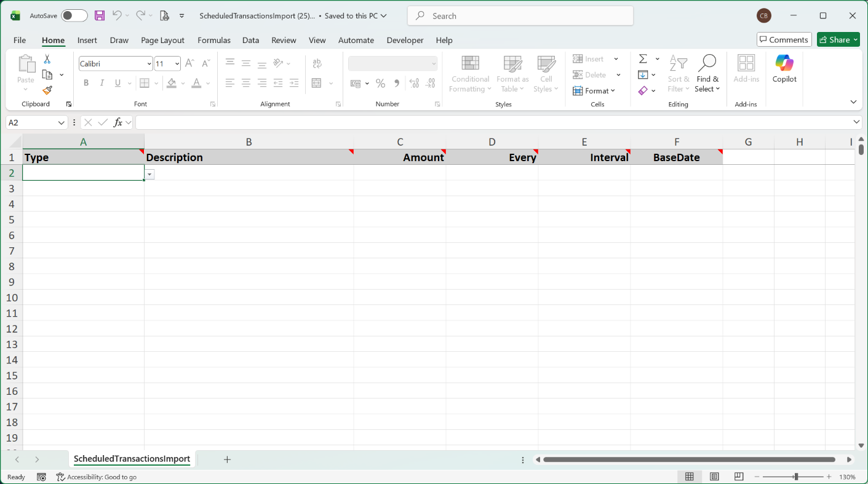Click the Percent Style icon
The width and height of the screenshot is (868, 484).
(x=381, y=83)
